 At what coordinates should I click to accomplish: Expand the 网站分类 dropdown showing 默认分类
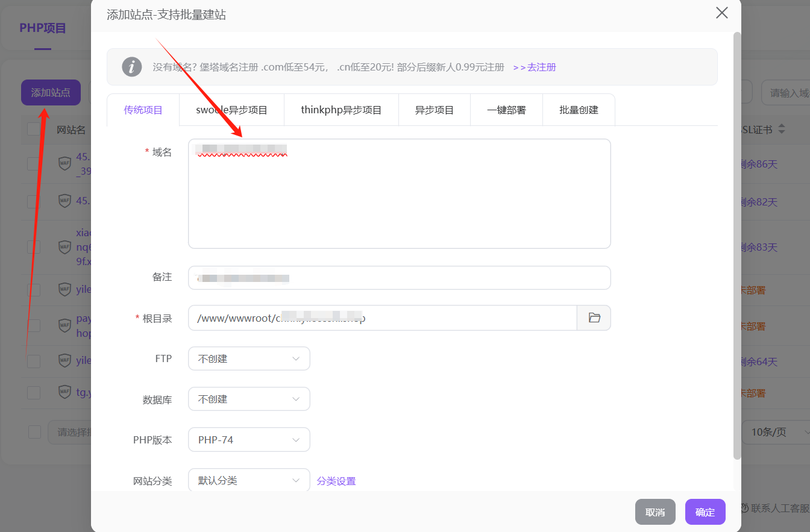tap(249, 481)
